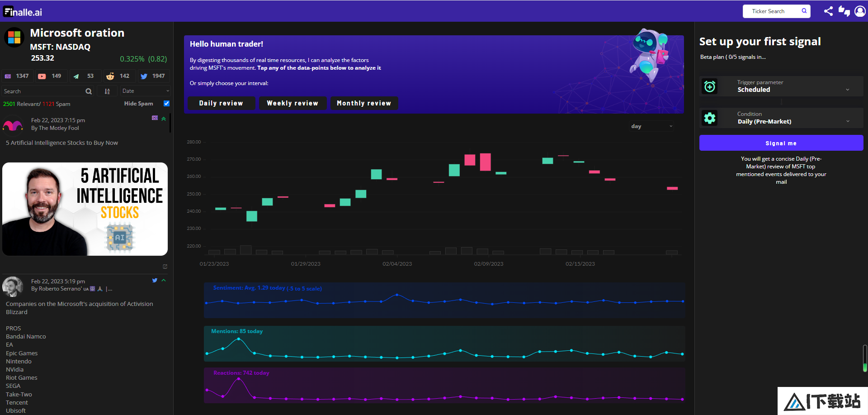Screen dimensions: 868x415
Task: Click the peak of the Reactions line
Action: pos(239,379)
